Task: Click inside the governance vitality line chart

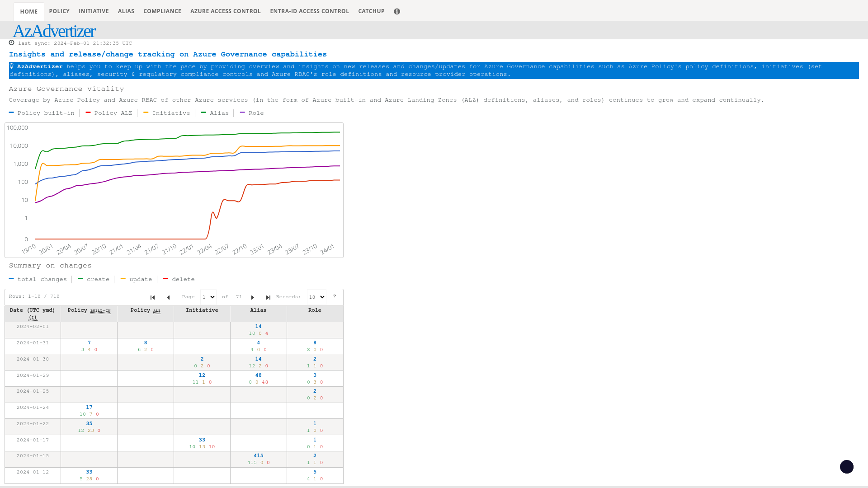Action: click(x=174, y=190)
